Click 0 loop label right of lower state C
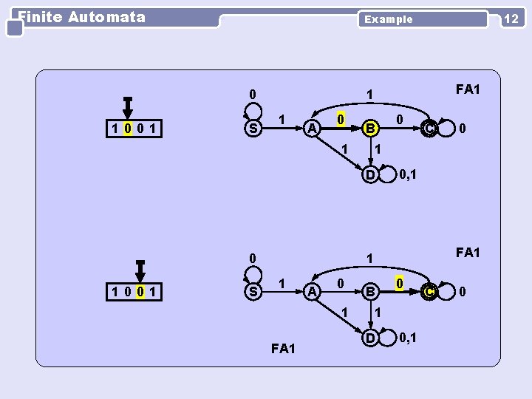 point(463,292)
